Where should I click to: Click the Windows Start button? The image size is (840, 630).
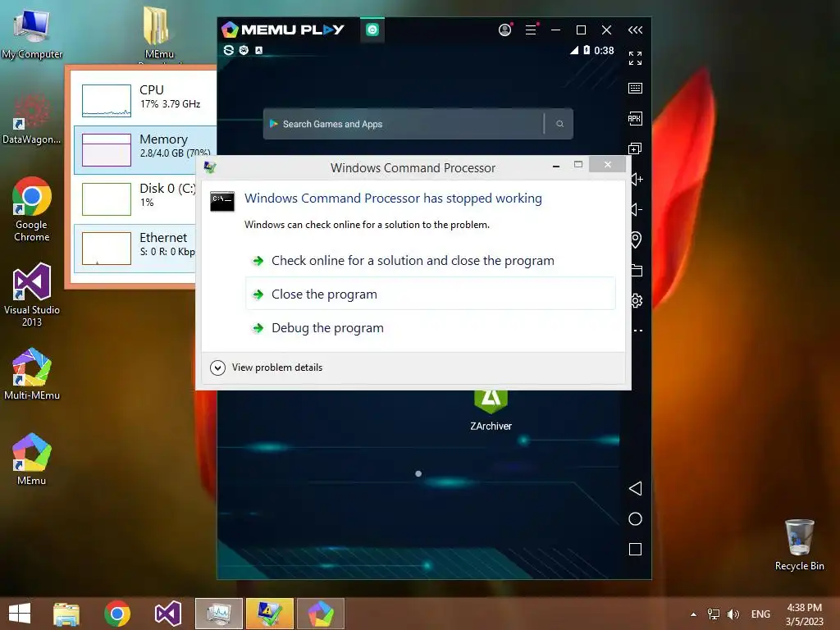(x=20, y=614)
